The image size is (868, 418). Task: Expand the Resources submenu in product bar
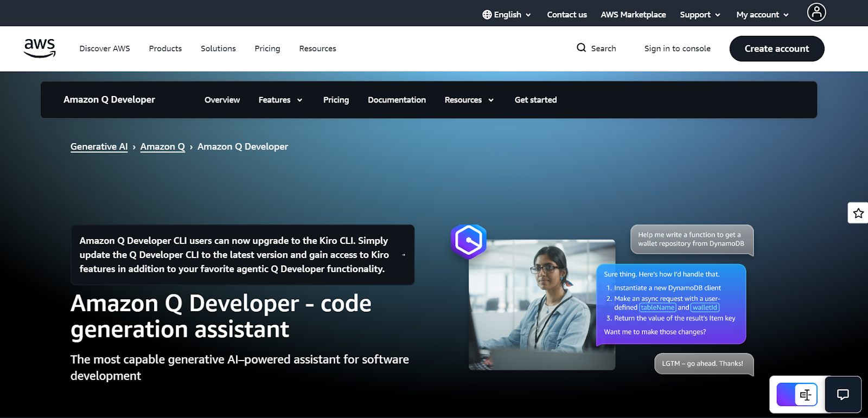coord(469,100)
